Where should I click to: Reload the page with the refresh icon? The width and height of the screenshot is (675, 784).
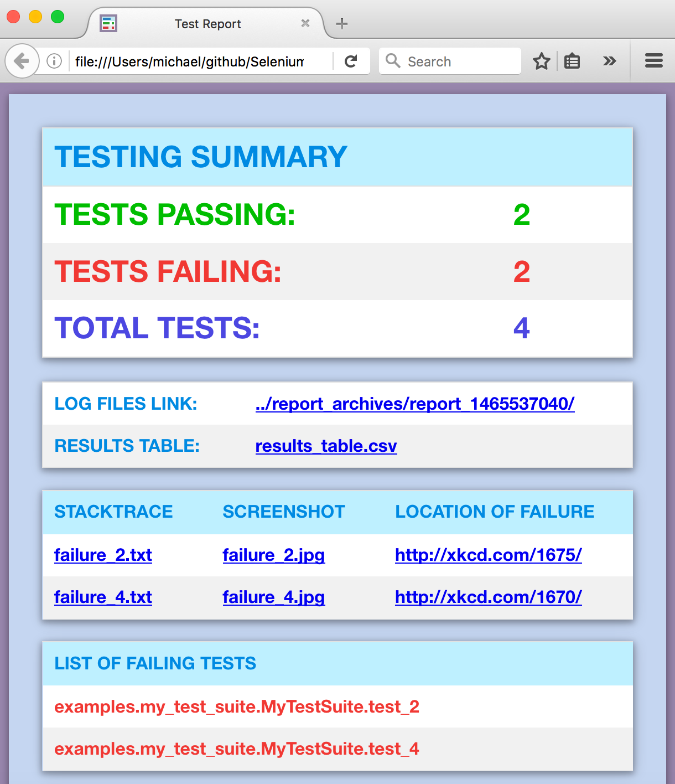(x=351, y=61)
